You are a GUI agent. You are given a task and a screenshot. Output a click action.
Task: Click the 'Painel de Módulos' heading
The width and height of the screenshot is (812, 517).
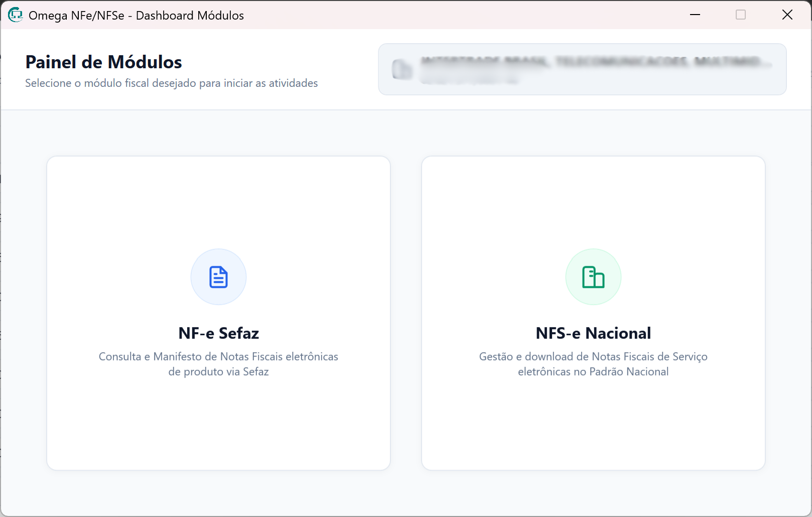[x=104, y=62]
